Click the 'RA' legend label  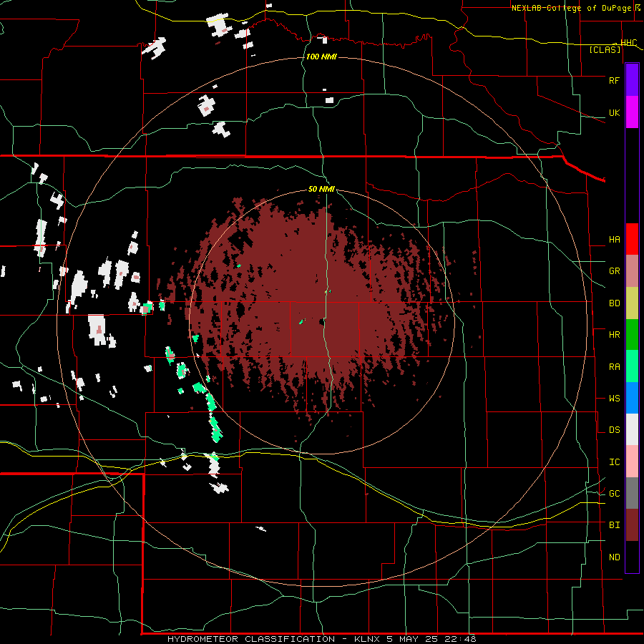coord(614,367)
